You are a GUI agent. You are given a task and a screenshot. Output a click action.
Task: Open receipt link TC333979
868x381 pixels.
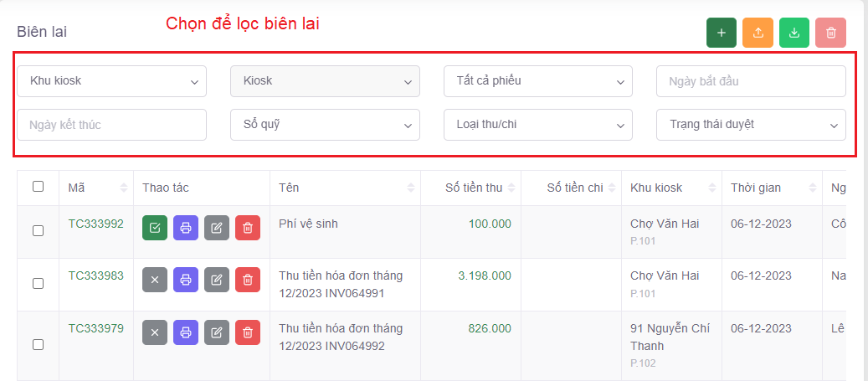(x=95, y=328)
